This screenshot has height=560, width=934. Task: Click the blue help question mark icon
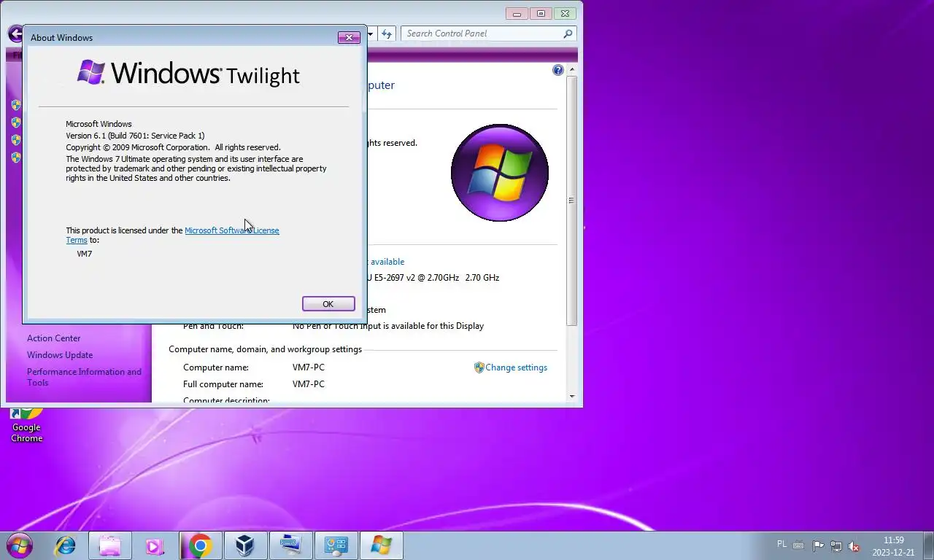[558, 70]
